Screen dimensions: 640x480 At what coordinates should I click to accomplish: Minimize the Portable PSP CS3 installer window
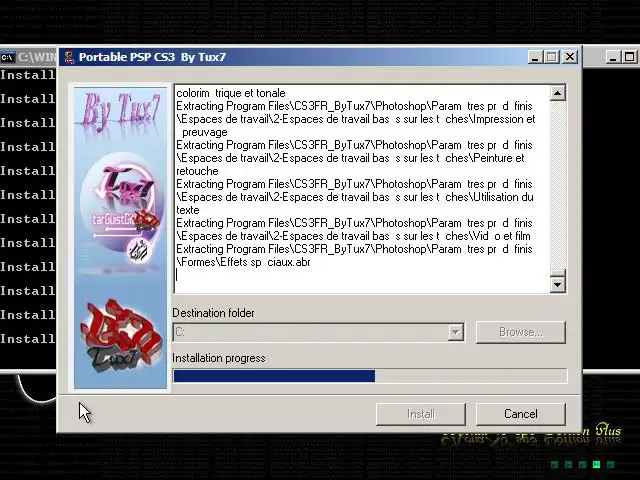click(x=535, y=57)
